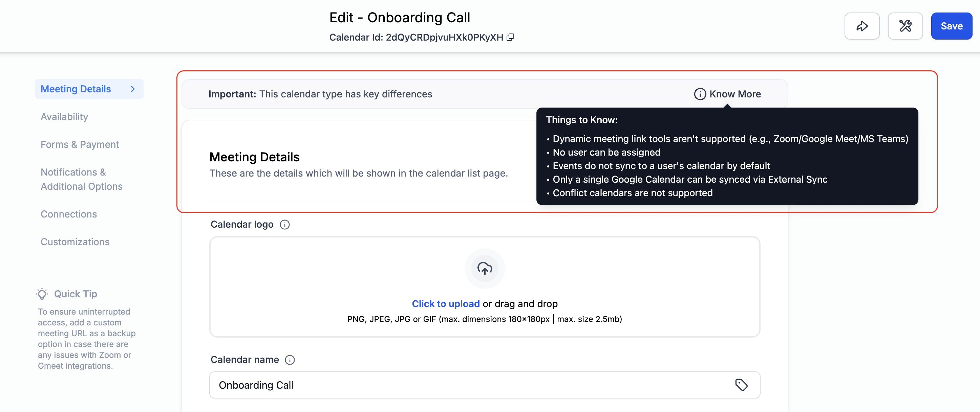This screenshot has width=980, height=412.
Task: Switch to the Connections section
Action: 68,214
